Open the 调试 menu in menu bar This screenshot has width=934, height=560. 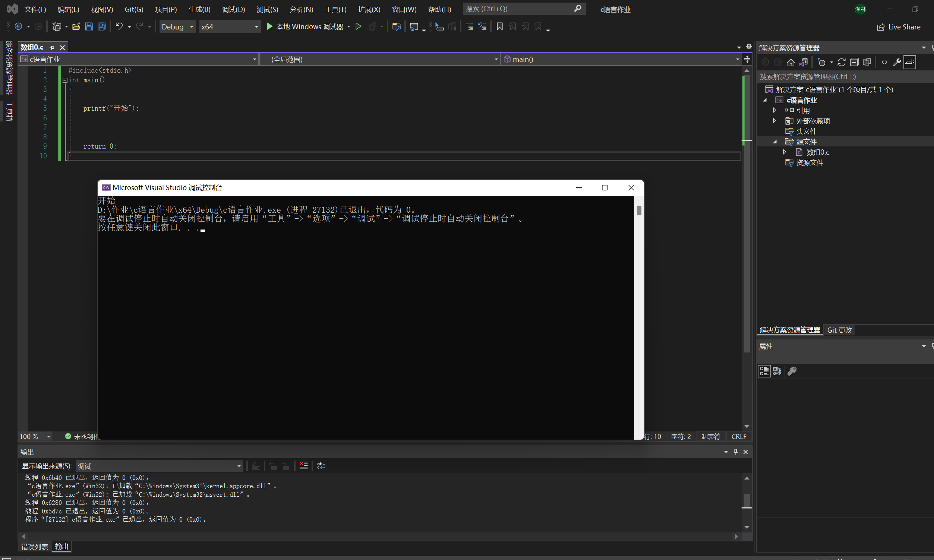233,9
